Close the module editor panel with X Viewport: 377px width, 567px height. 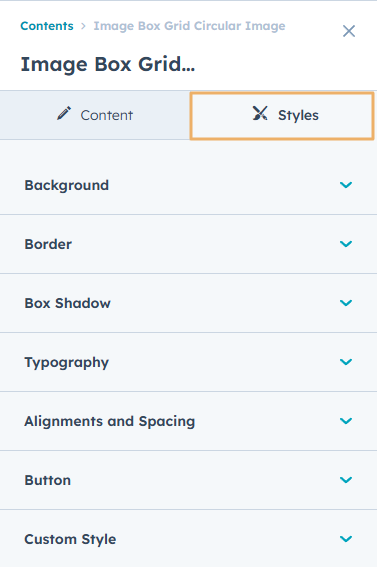click(x=349, y=31)
